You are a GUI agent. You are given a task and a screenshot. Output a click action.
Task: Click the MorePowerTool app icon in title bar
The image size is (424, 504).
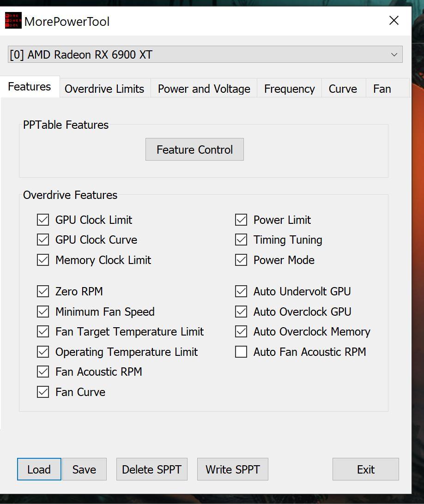(13, 21)
